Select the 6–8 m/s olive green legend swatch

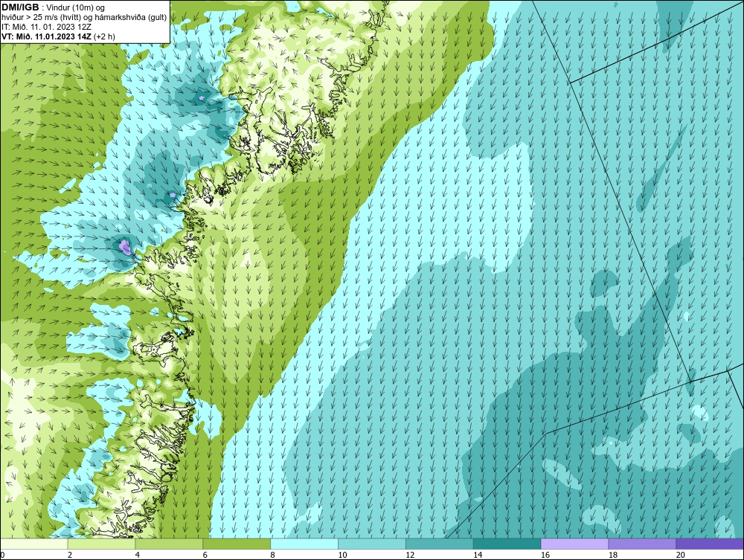point(237,544)
